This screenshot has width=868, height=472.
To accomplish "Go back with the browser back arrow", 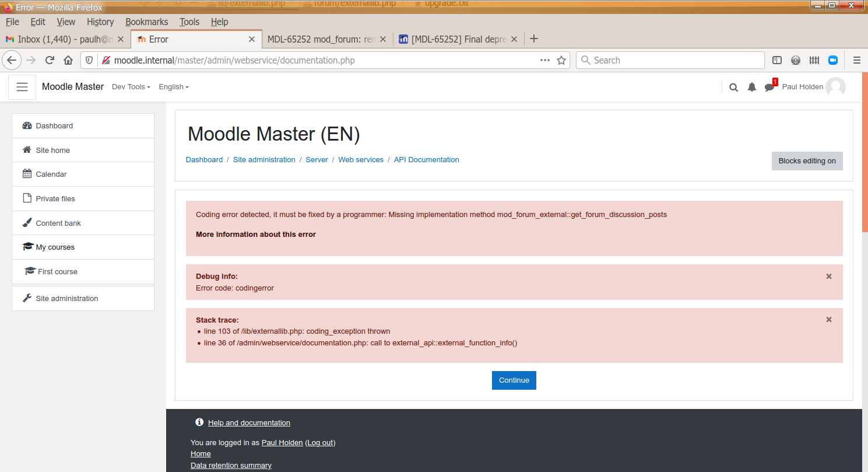I will (12, 60).
